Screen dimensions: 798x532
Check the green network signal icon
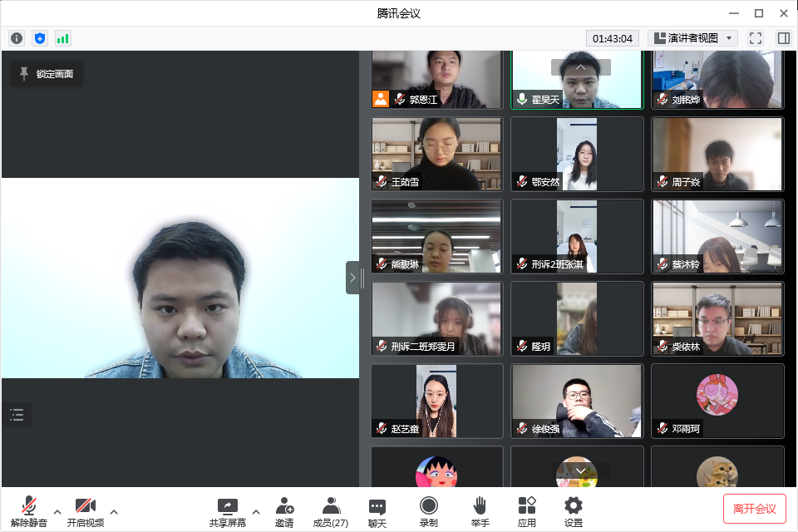[62, 38]
